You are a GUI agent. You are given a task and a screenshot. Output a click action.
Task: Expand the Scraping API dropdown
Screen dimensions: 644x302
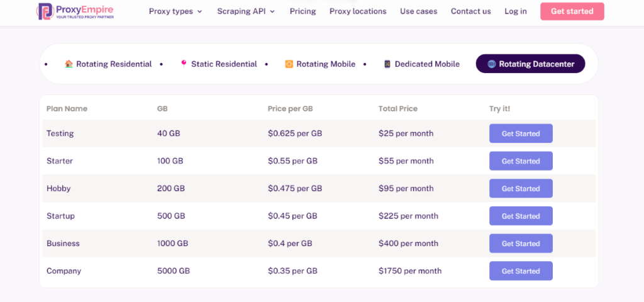[x=246, y=11]
